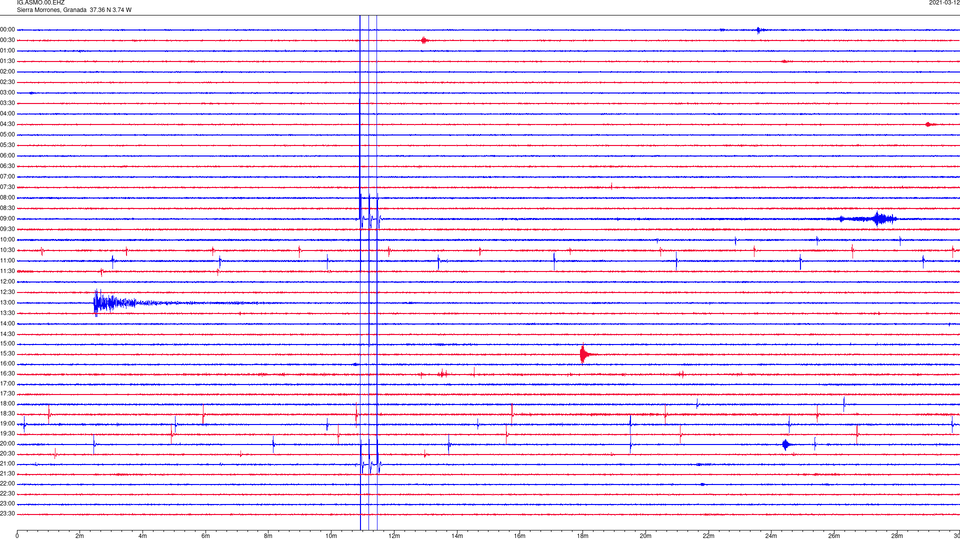Click the 10:30 trace time label
Viewport: 960px width, 540px height.
(x=7, y=250)
